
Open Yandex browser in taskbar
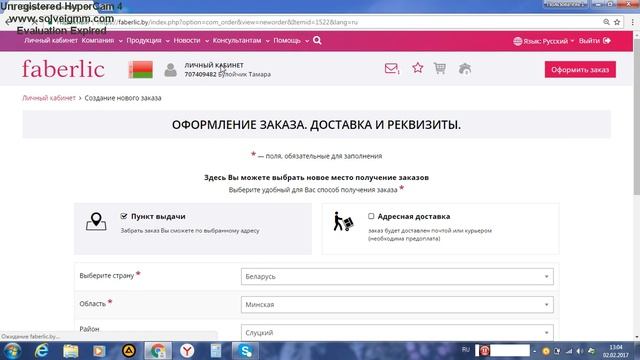pos(187,351)
